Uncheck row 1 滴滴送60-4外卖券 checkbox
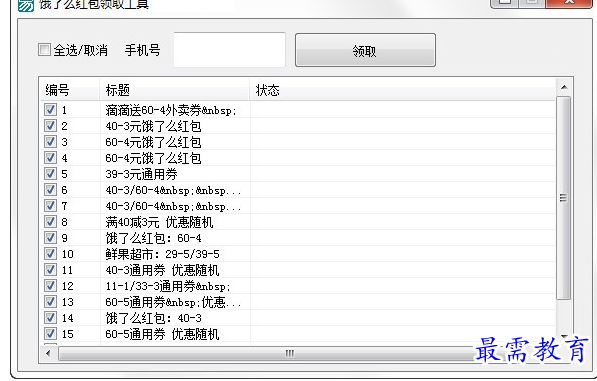 pyautogui.click(x=50, y=110)
